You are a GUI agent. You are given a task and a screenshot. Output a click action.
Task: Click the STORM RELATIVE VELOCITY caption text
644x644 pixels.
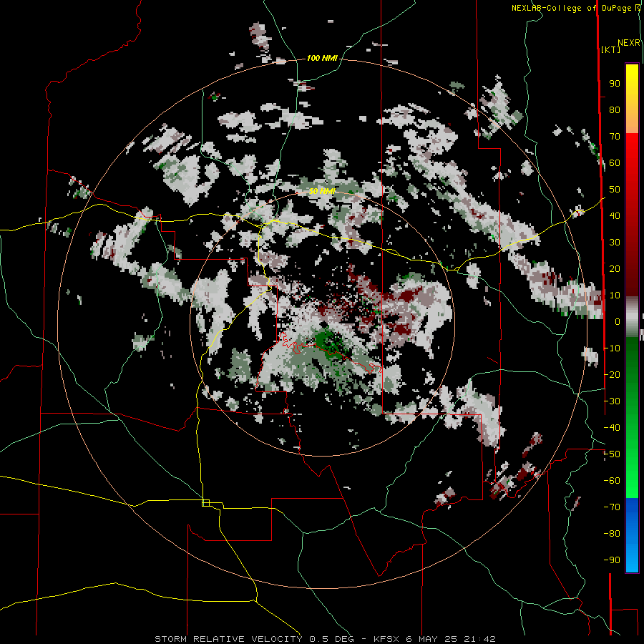point(228,639)
